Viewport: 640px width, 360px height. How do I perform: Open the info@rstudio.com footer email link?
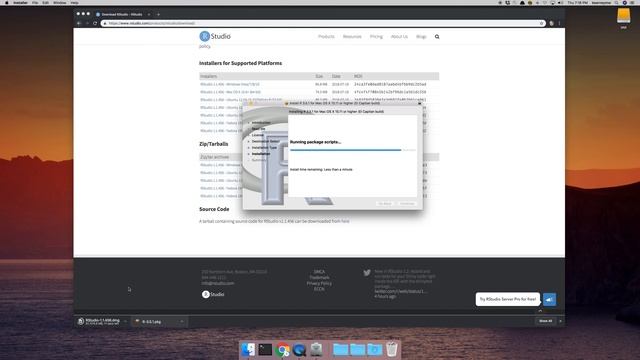point(218,283)
